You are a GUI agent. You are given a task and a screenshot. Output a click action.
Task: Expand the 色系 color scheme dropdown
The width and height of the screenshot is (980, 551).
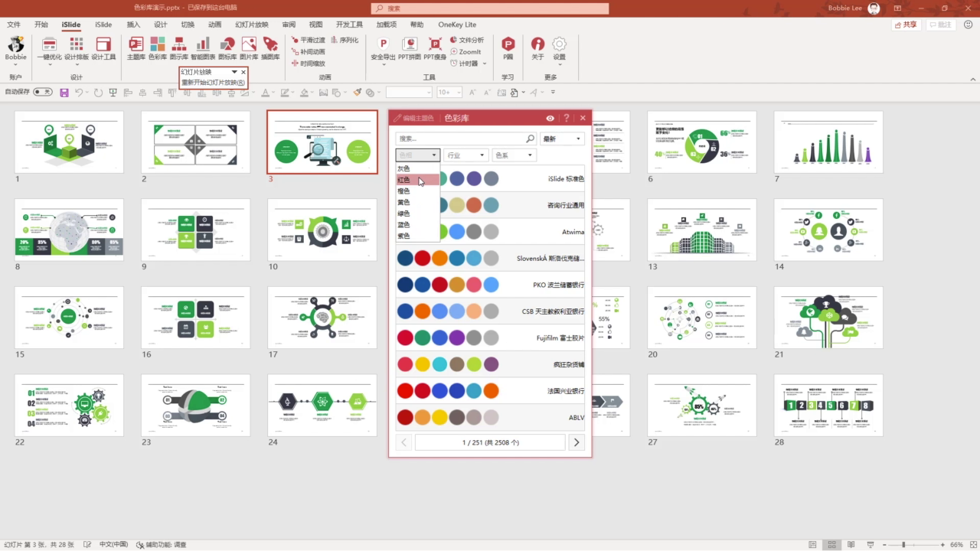pyautogui.click(x=513, y=155)
